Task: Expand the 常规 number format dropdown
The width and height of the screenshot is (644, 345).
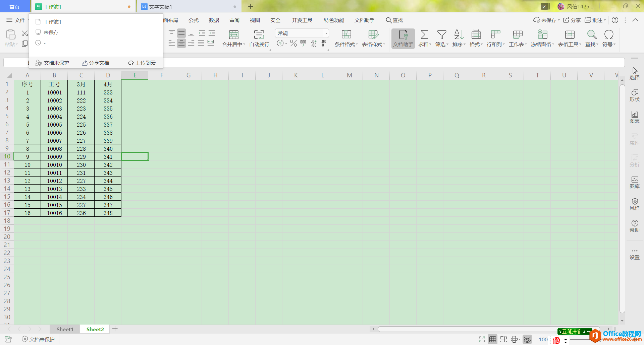Action: coord(326,33)
